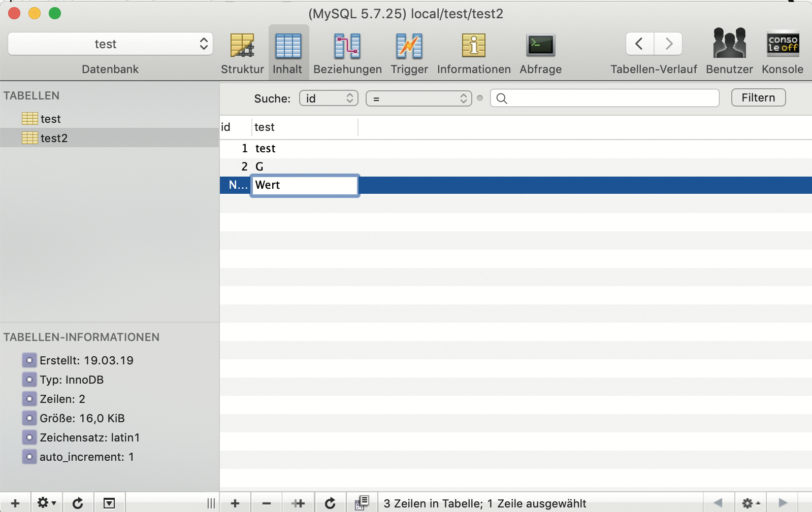
Task: Open the Abfrage query editor
Action: coord(540,53)
